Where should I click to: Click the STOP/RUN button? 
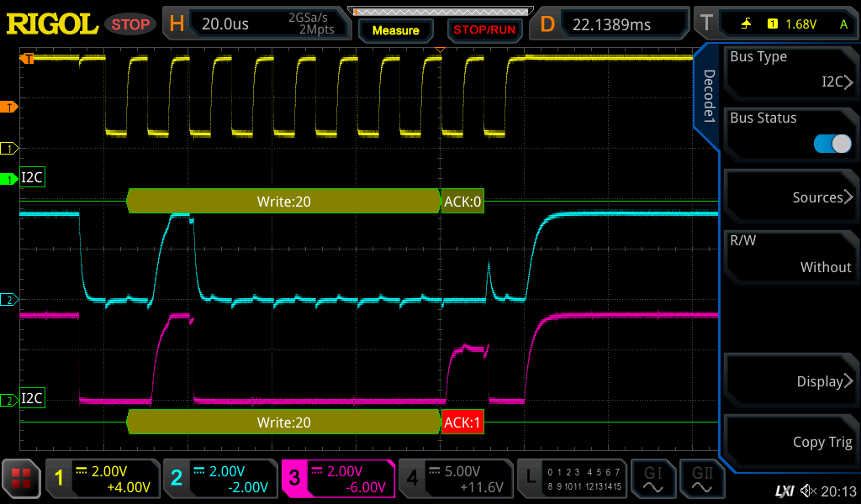click(484, 30)
